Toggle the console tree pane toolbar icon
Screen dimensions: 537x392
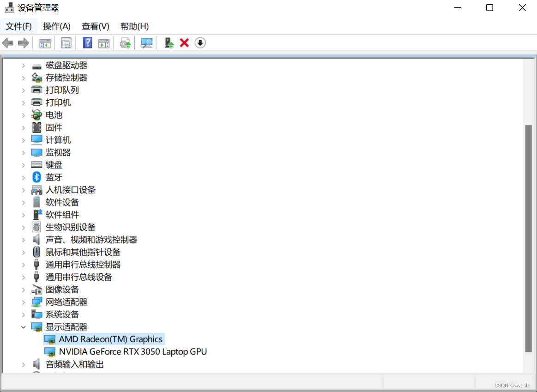click(x=45, y=43)
